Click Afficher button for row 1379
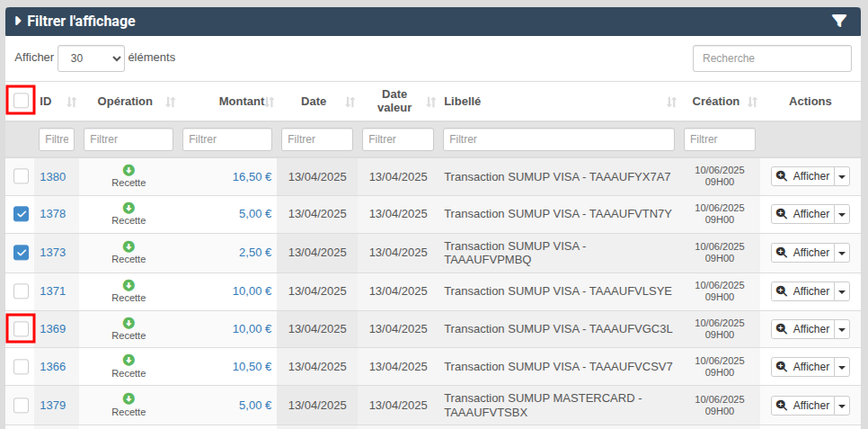The image size is (868, 429). pos(802,405)
